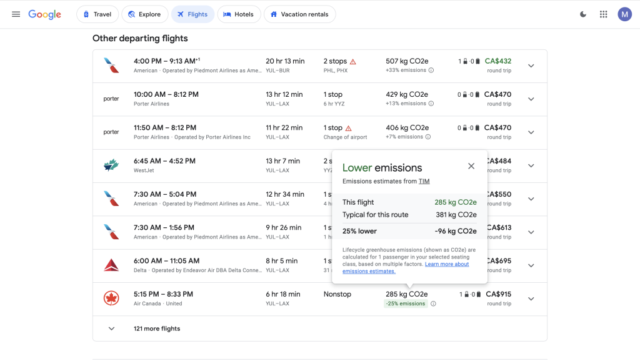Image resolution: width=640 pixels, height=364 pixels.
Task: Click info icon beside -25% emissions
Action: click(433, 304)
